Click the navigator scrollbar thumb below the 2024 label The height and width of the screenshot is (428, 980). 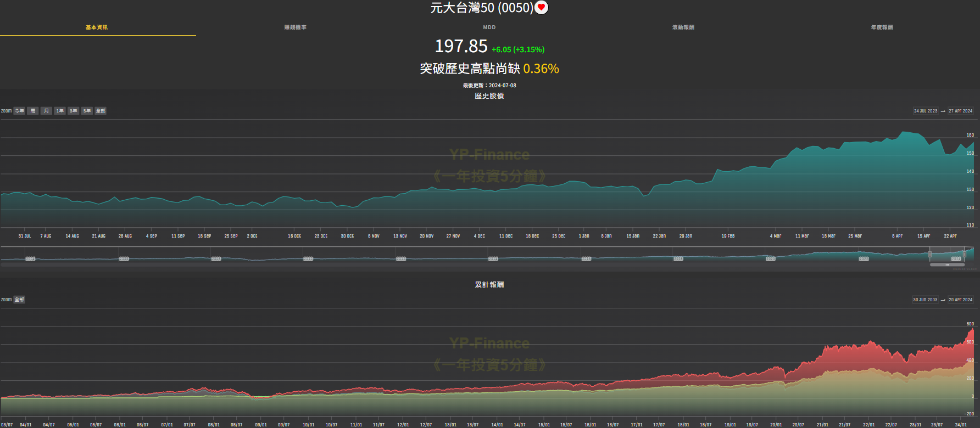click(x=947, y=264)
